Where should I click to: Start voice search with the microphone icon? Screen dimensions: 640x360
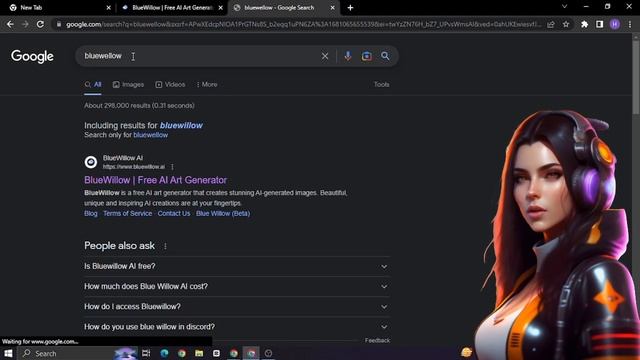(348, 56)
